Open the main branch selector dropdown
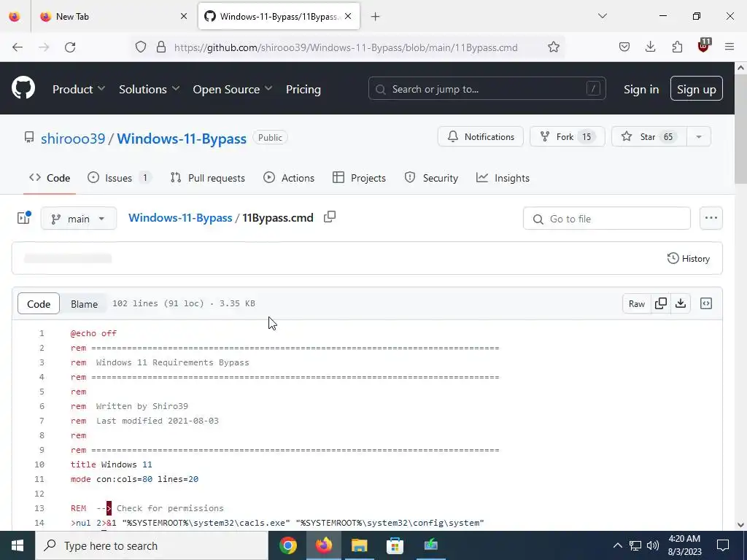The width and height of the screenshot is (747, 560). click(79, 219)
